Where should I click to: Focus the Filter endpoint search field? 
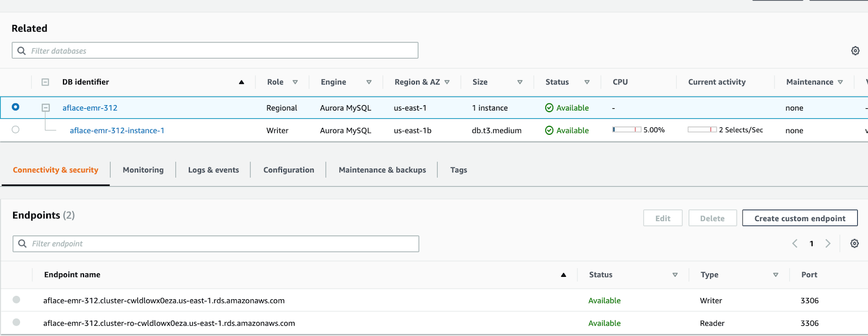216,243
